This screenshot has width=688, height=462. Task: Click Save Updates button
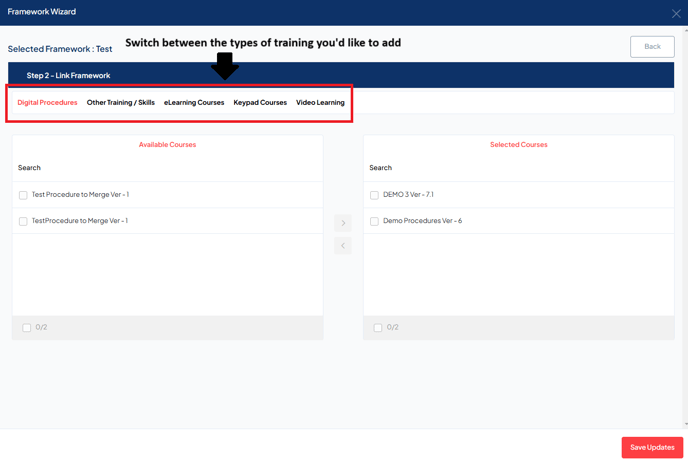click(652, 448)
